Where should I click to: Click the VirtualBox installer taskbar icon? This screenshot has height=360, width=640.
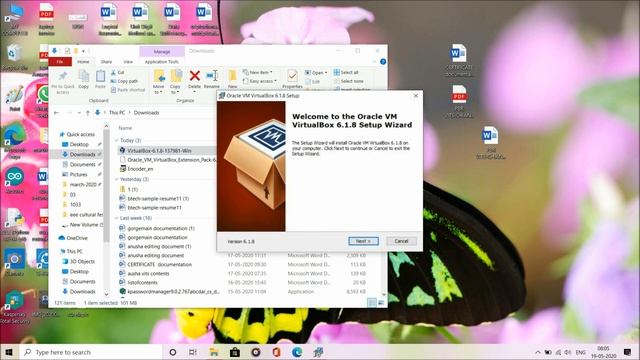[318, 352]
